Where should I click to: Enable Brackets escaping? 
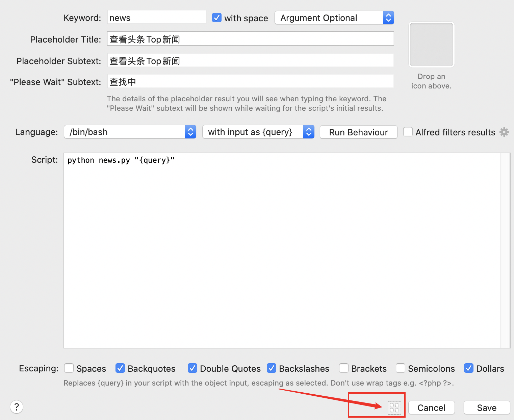click(x=344, y=368)
